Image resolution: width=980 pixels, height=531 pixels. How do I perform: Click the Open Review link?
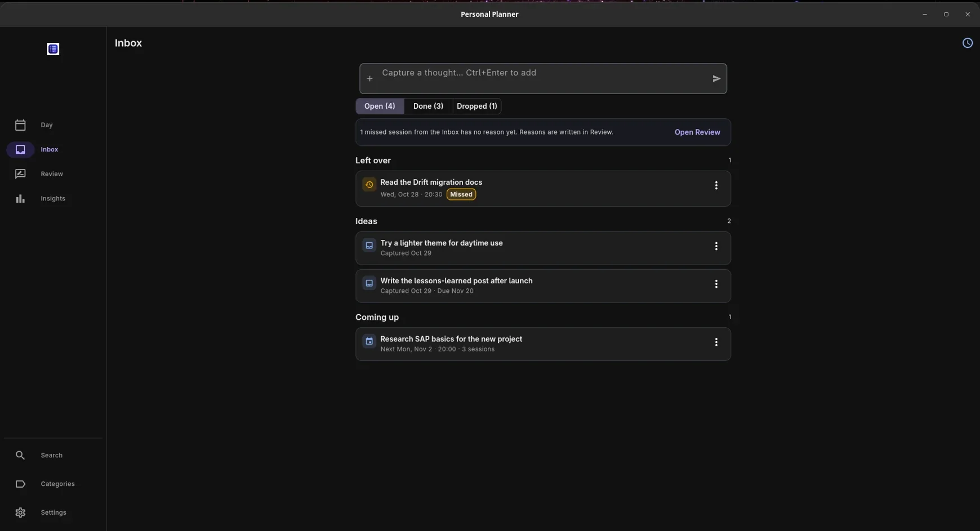(697, 132)
